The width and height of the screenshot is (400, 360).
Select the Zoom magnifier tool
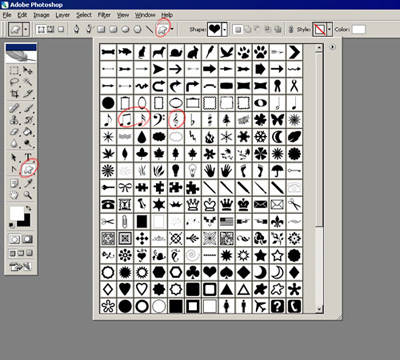(28, 195)
